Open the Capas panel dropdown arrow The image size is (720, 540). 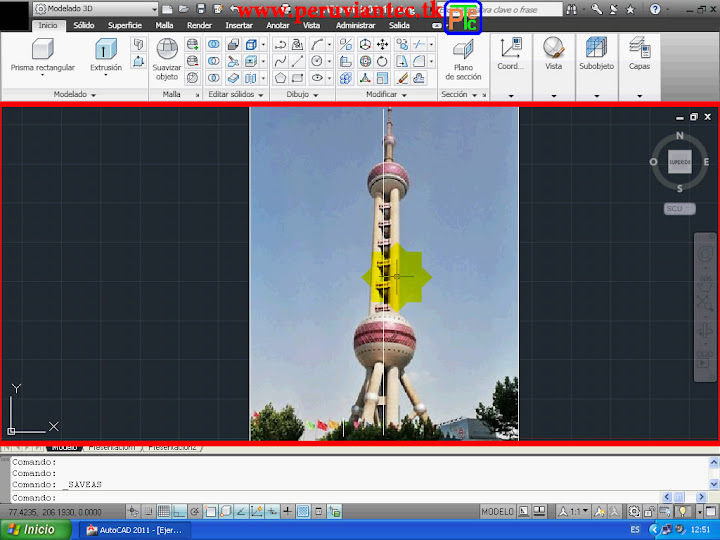pyautogui.click(x=640, y=96)
